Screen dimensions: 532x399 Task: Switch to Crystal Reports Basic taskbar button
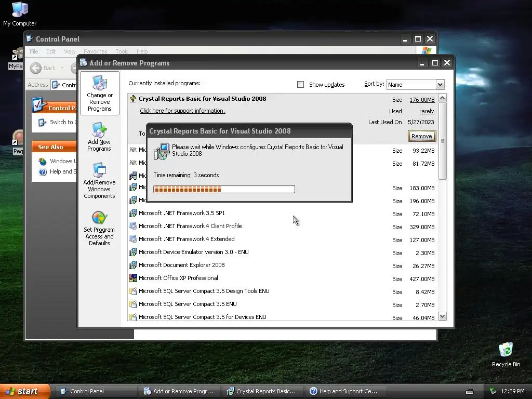click(x=262, y=391)
